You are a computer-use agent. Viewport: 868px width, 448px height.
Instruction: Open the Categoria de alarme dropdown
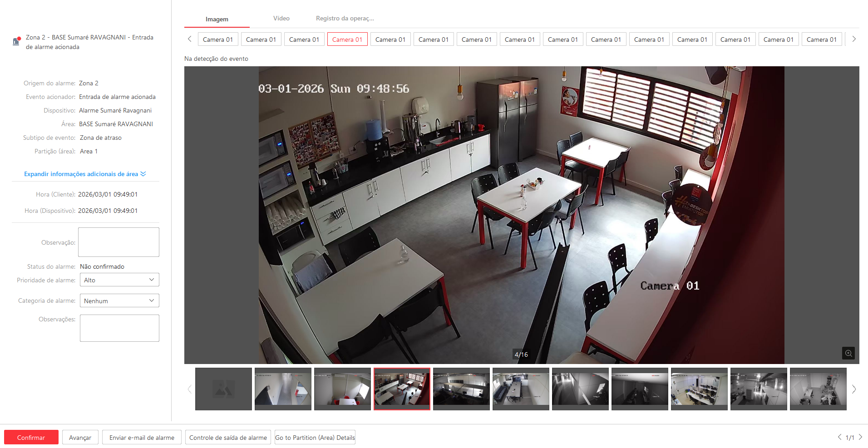pos(119,300)
